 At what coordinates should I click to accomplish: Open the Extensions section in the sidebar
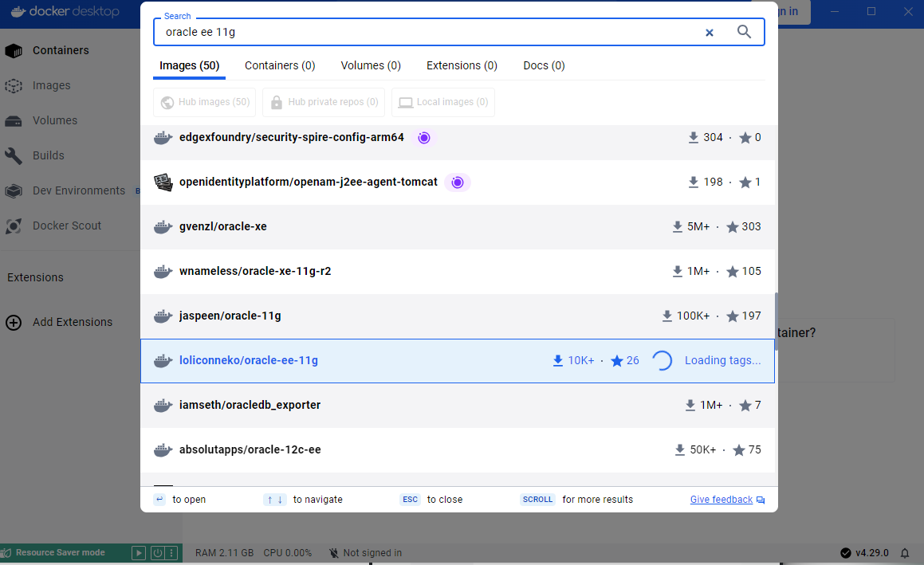tap(35, 277)
